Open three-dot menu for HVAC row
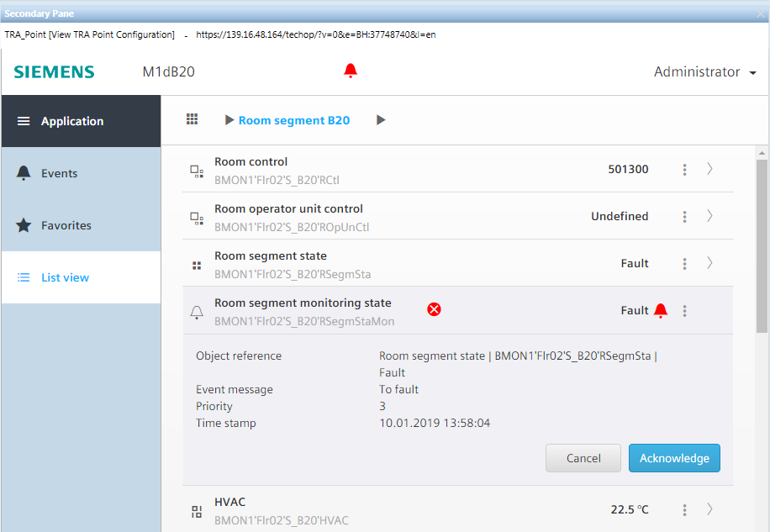 [685, 509]
